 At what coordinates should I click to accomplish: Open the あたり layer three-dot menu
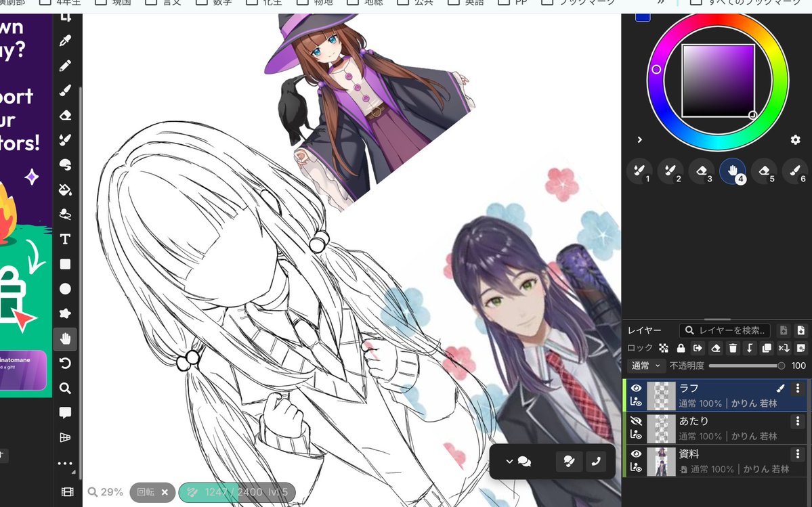click(x=798, y=421)
